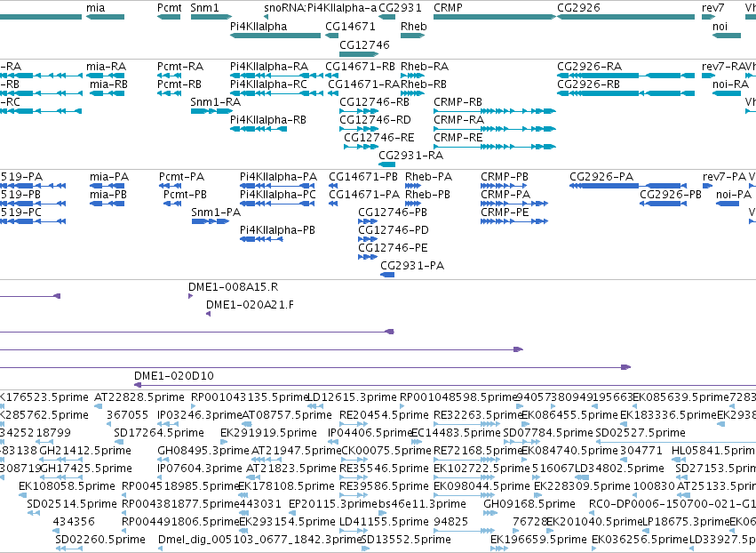This screenshot has height=553, width=756.
Task: Click the CG2926 gene bar
Action: point(625,17)
